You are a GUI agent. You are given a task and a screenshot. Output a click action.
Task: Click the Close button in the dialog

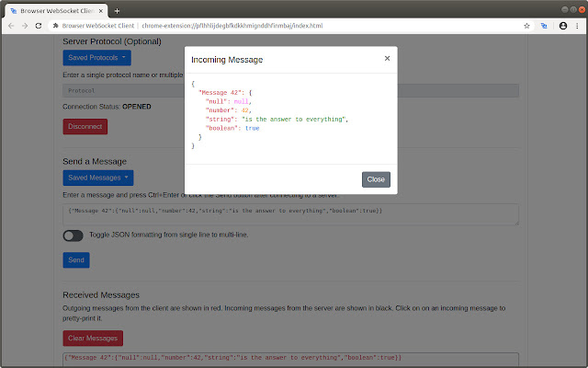[x=376, y=179]
